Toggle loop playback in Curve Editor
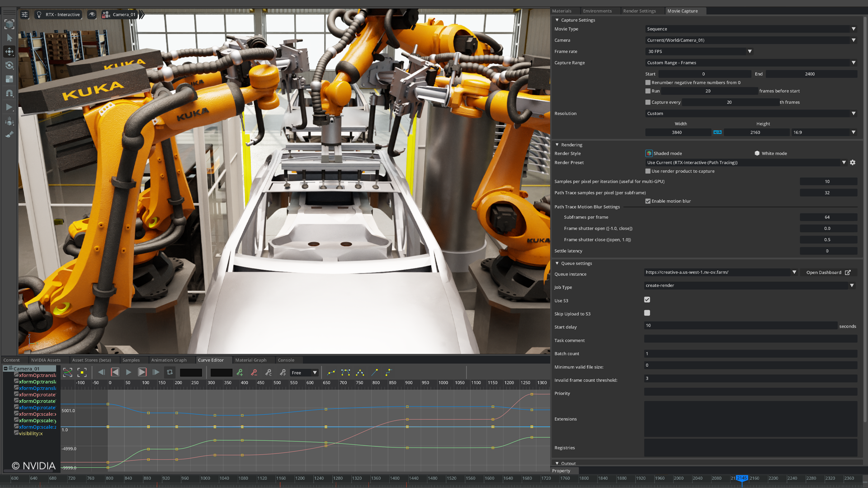 coord(170,372)
